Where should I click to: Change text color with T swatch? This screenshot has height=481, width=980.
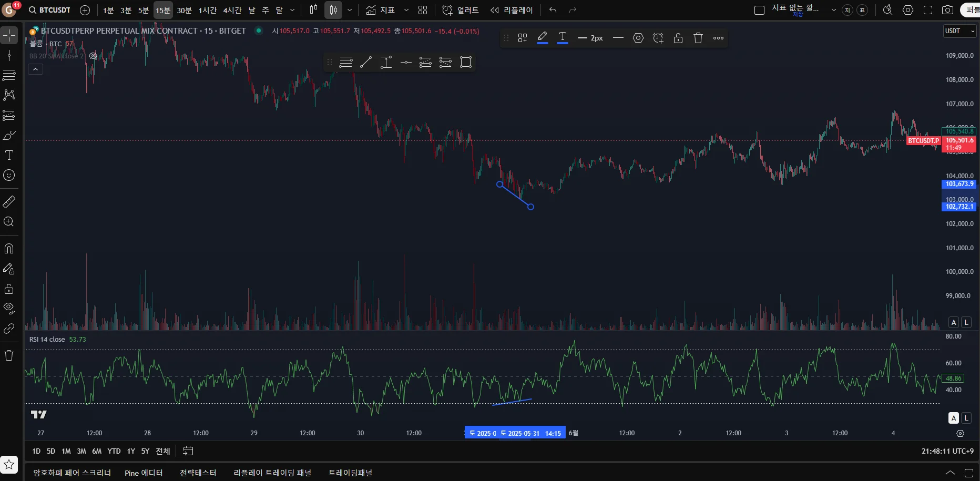[x=563, y=38]
